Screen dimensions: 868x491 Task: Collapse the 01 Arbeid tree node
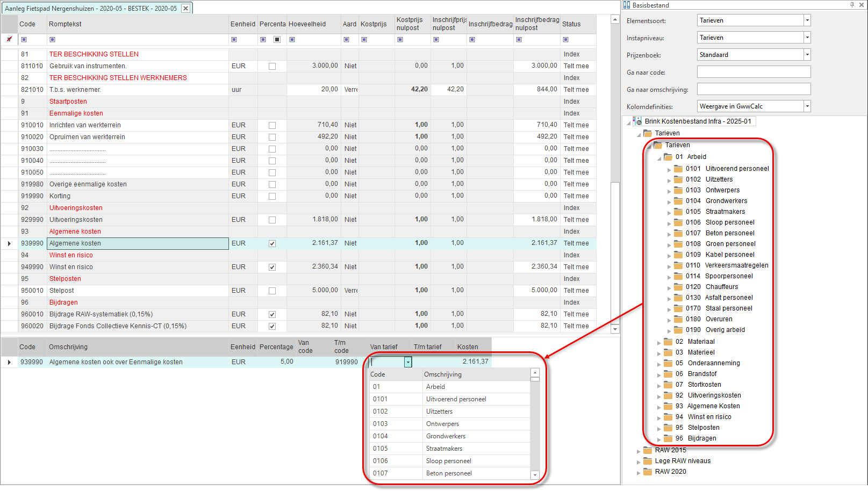point(659,158)
